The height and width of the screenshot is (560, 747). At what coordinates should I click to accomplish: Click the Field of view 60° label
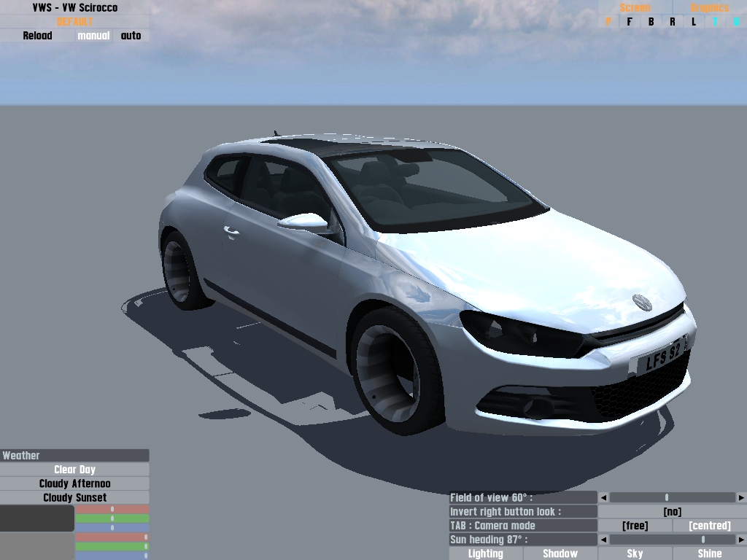(x=523, y=497)
